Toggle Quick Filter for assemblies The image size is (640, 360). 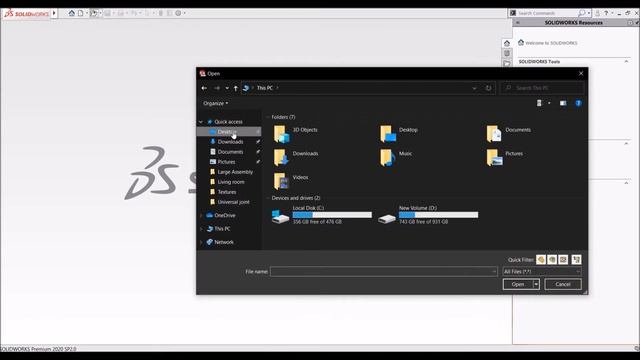tap(552, 260)
